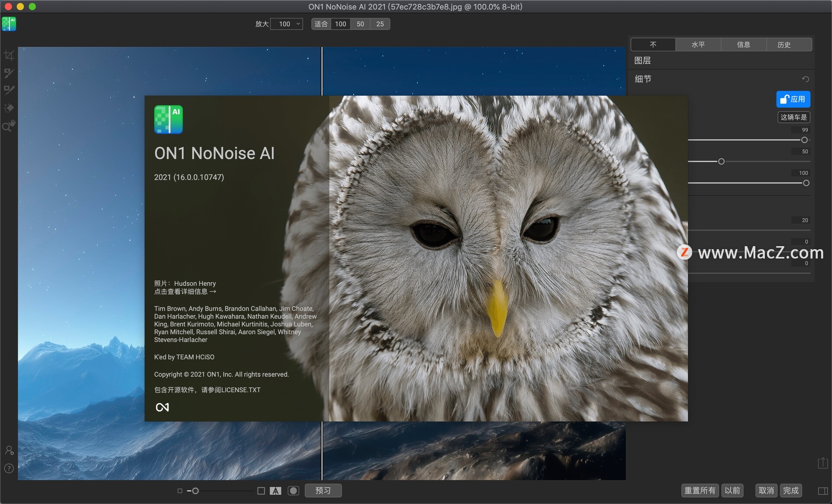Click the NoNoise AI icon in about dialog
Viewport: 832px width, 504px height.
coord(169,120)
